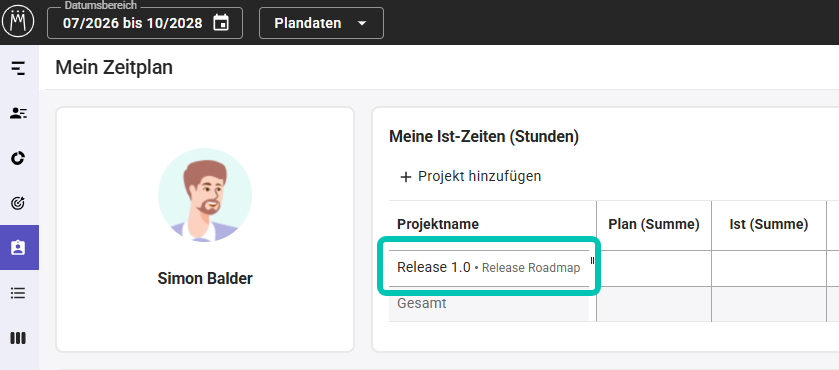Click the Gesamt row label
This screenshot has height=370, width=839.
pos(422,304)
